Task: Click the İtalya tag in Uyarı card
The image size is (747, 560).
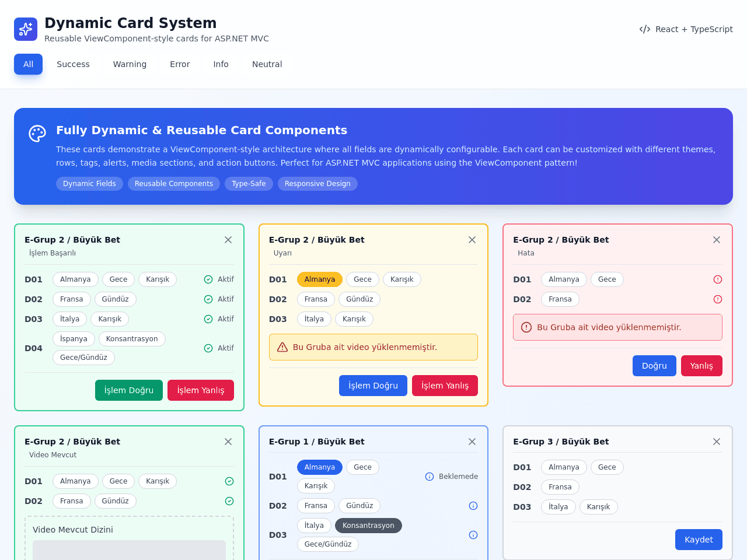Action: point(314,319)
